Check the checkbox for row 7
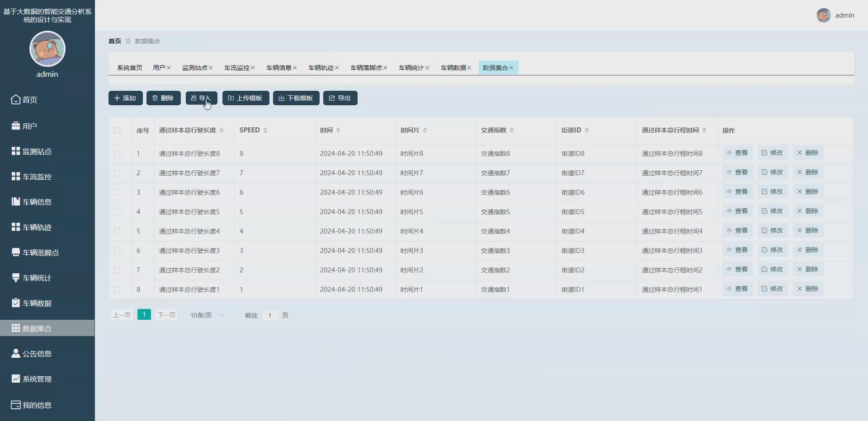 point(117,270)
